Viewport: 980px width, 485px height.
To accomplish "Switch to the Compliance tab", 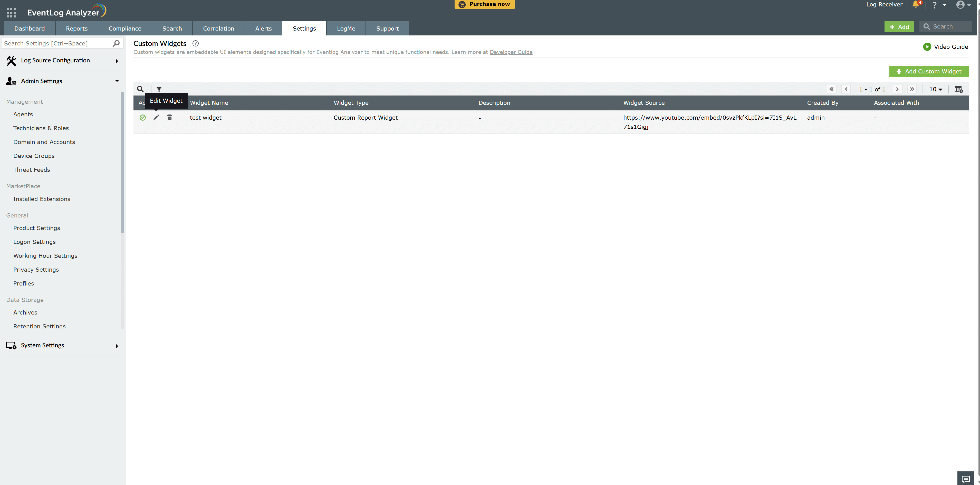I will click(125, 28).
